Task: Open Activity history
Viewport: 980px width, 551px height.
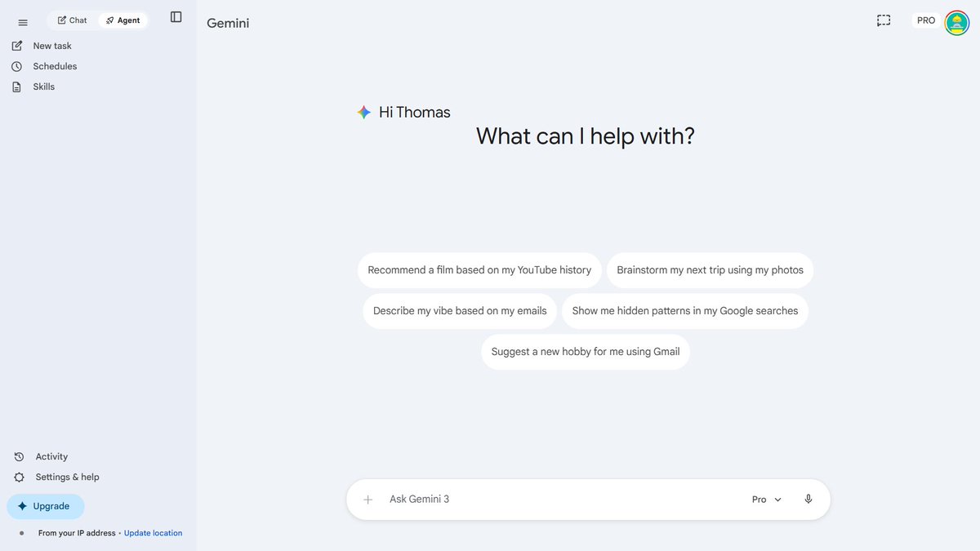Action: [x=51, y=456]
